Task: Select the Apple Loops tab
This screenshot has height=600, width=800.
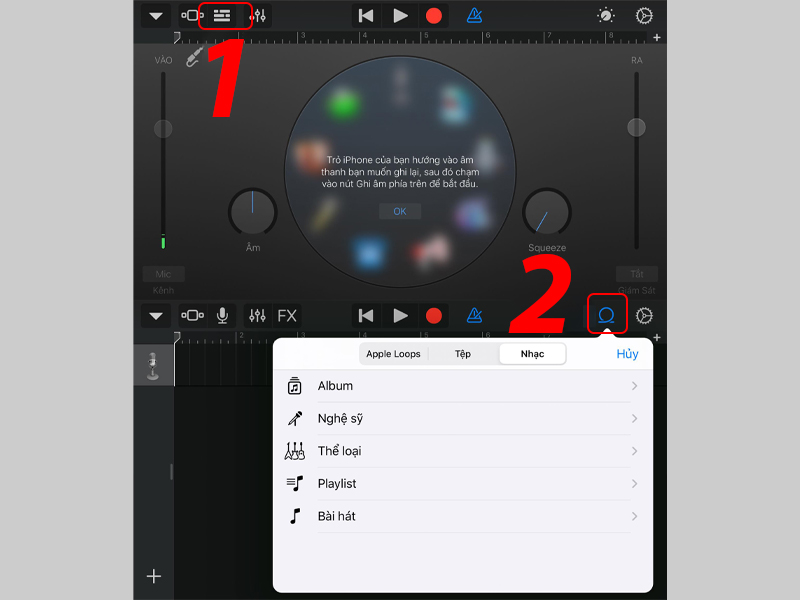Action: point(393,354)
